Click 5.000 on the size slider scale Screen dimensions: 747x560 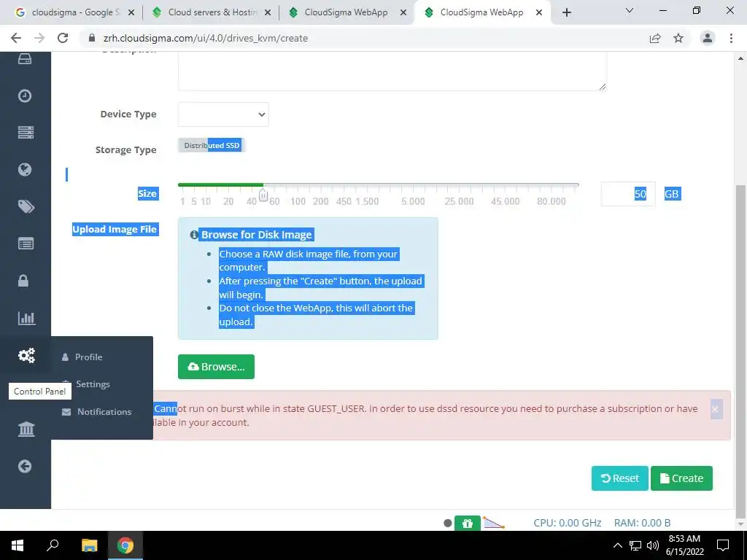[413, 201]
